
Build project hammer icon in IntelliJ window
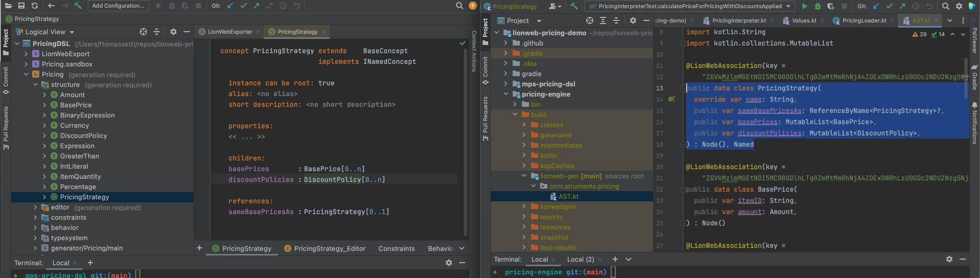pos(574,6)
